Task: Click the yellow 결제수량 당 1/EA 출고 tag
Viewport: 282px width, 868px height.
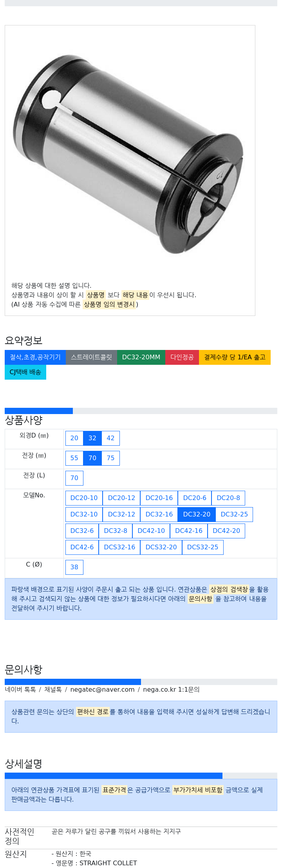Action: click(x=235, y=357)
